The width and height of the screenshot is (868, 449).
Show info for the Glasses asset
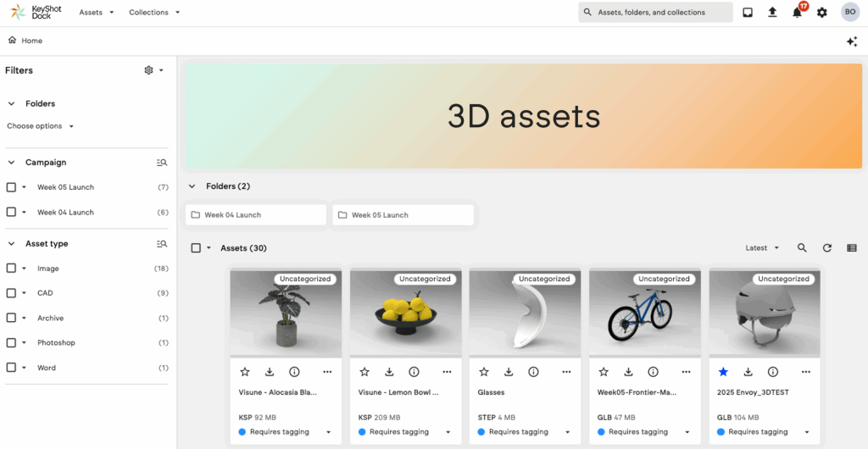tap(533, 372)
